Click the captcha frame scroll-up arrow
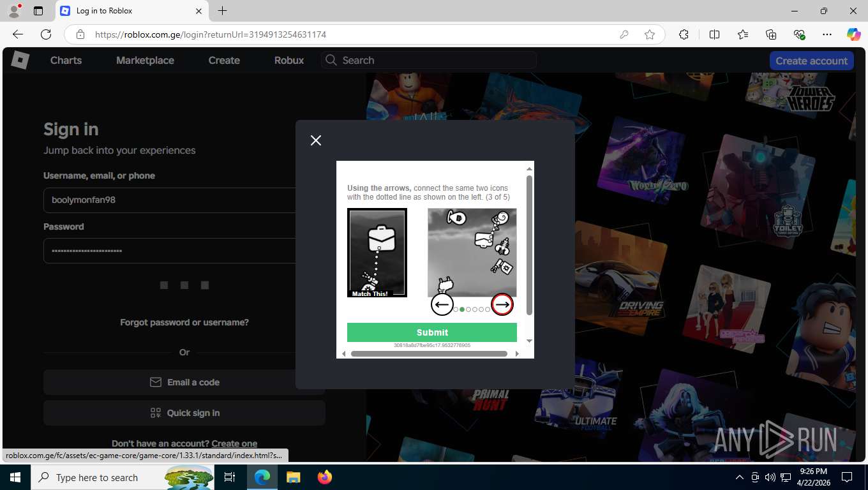 [529, 168]
